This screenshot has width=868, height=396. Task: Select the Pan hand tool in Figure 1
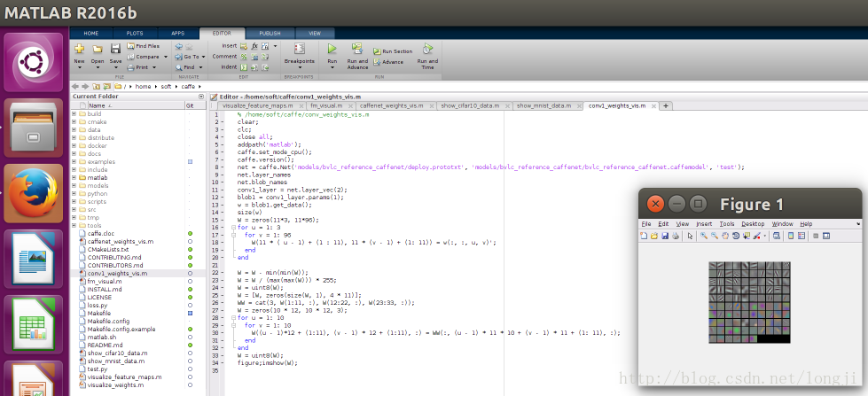click(x=725, y=237)
